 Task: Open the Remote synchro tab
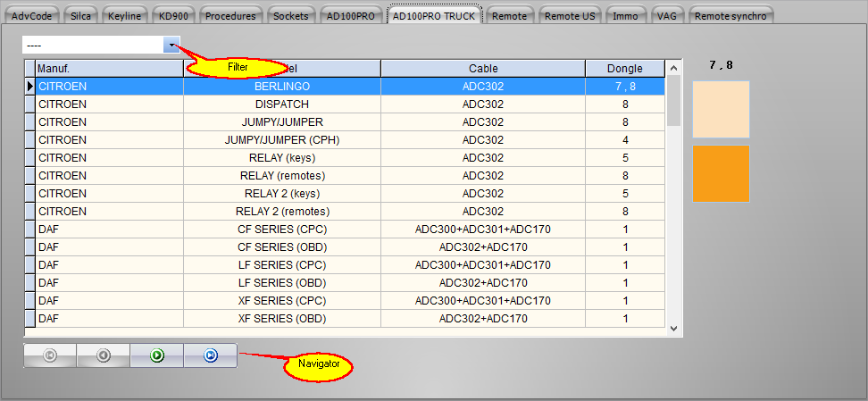click(730, 16)
